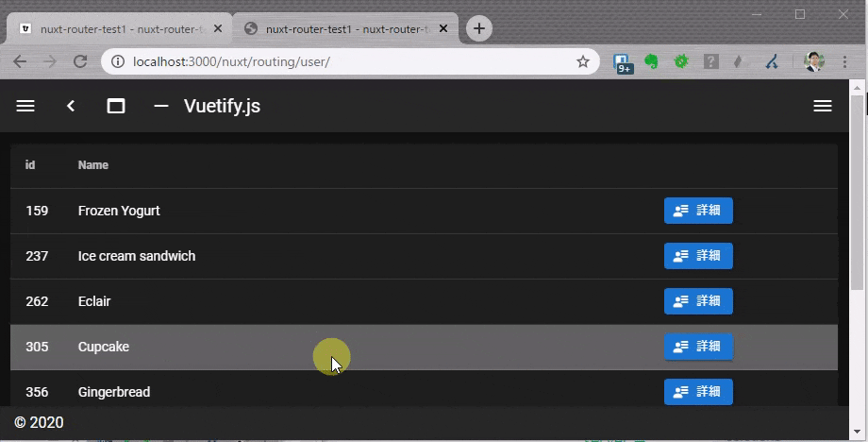Close the first nuxt-router-test1 tab
This screenshot has height=442, width=868.
[x=218, y=28]
